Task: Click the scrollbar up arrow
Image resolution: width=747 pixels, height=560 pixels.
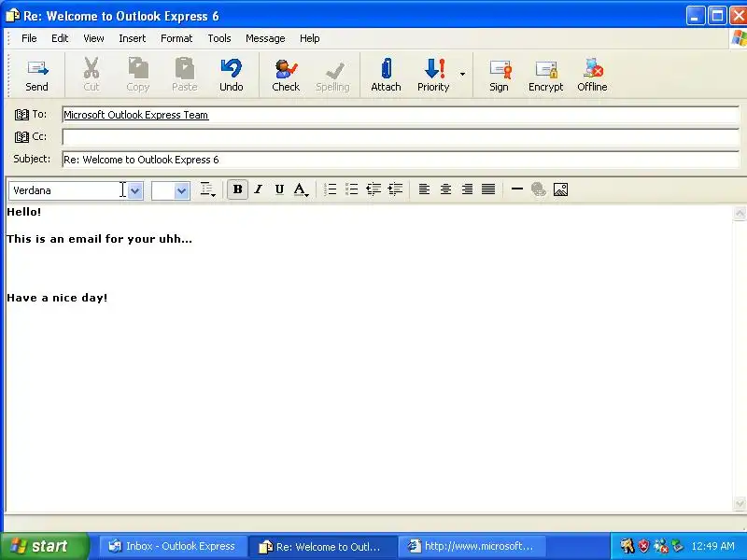Action: pos(740,214)
